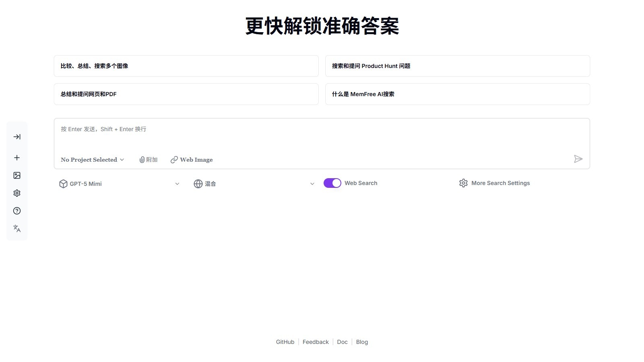Screen dimensions: 644x362
Task: Click the Web Image link icon
Action: tap(191, 159)
